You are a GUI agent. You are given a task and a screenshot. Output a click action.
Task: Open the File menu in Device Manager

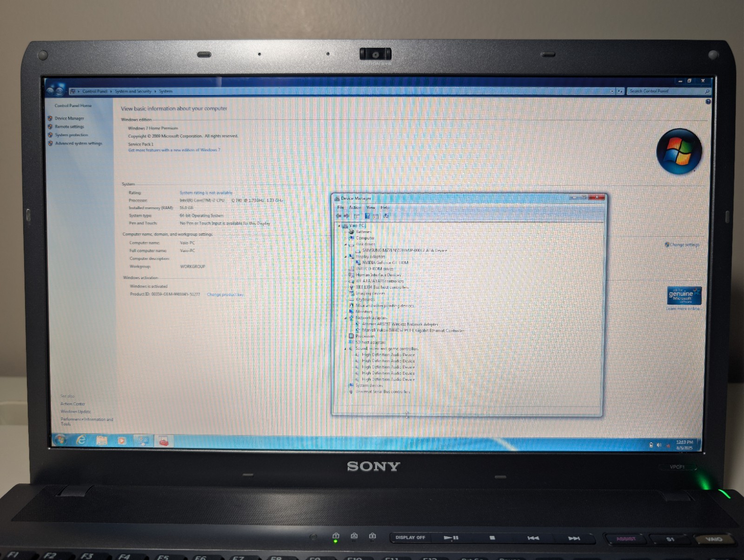pos(341,207)
